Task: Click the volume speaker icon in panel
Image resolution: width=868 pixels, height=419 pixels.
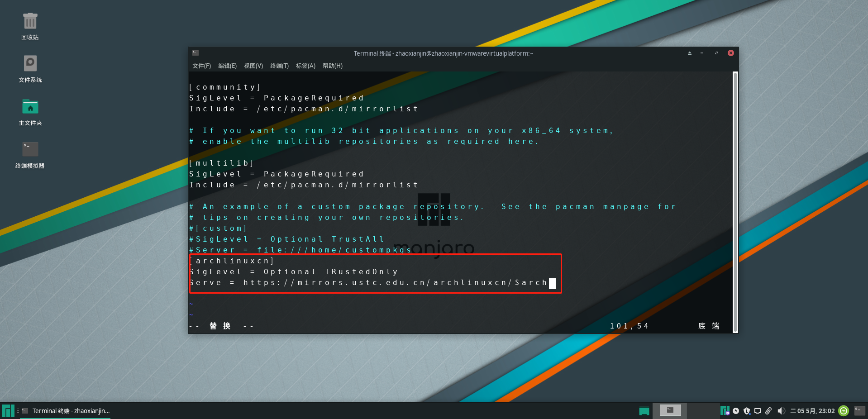Action: tap(781, 411)
